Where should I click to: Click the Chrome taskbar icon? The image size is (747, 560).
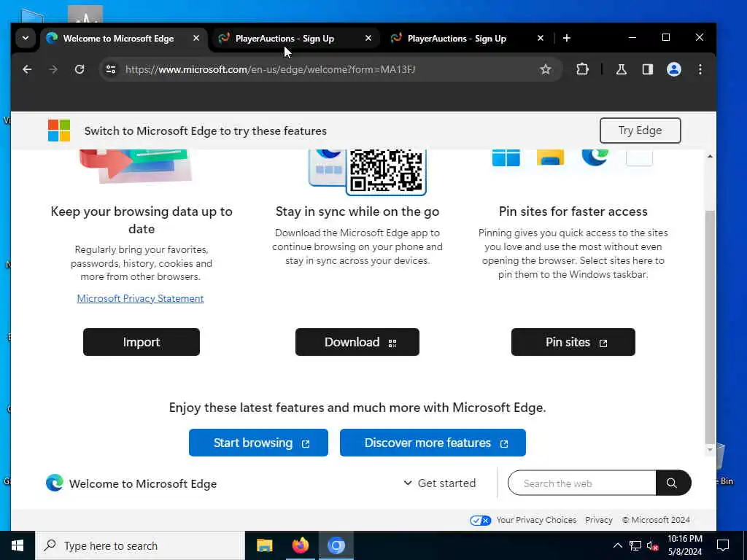pos(336,545)
